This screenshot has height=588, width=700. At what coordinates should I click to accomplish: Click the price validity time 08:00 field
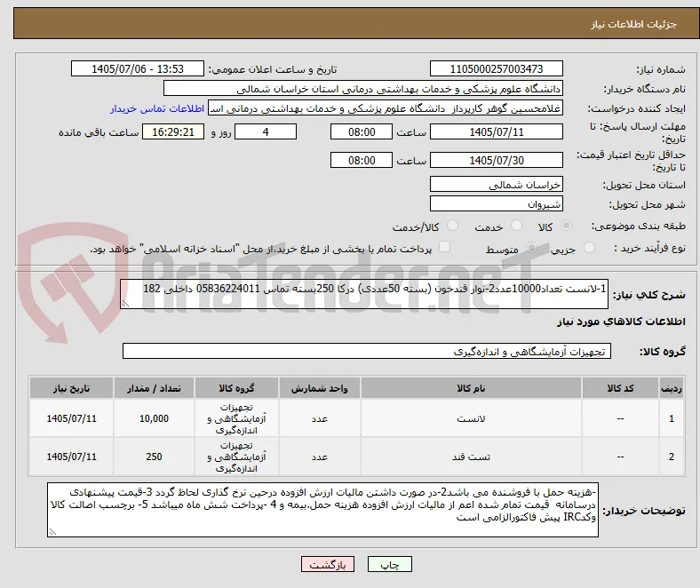coord(362,160)
